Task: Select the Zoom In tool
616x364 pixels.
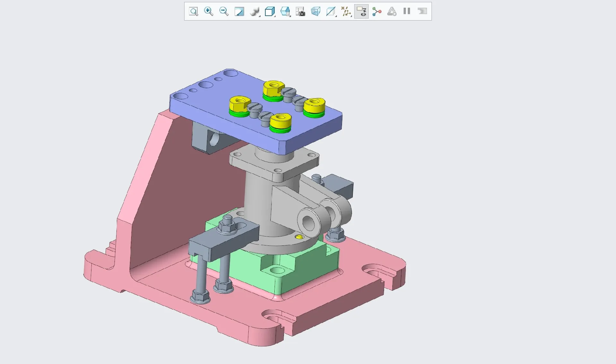Action: point(209,12)
